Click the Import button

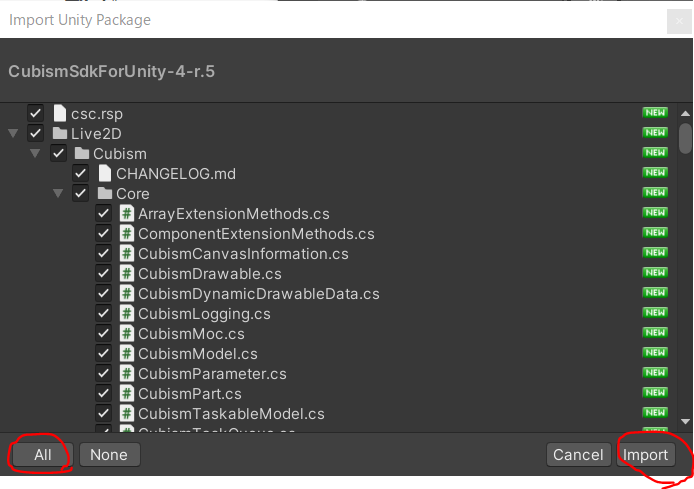pyautogui.click(x=646, y=454)
